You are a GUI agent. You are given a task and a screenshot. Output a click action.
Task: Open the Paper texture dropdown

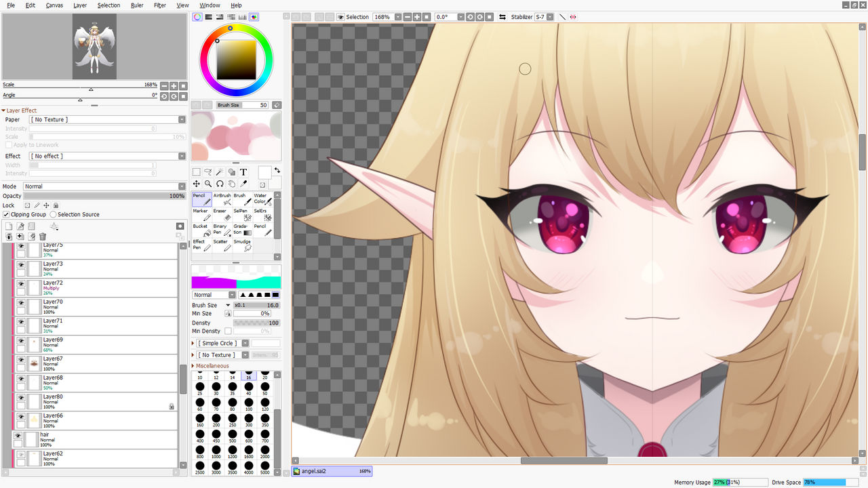180,118
